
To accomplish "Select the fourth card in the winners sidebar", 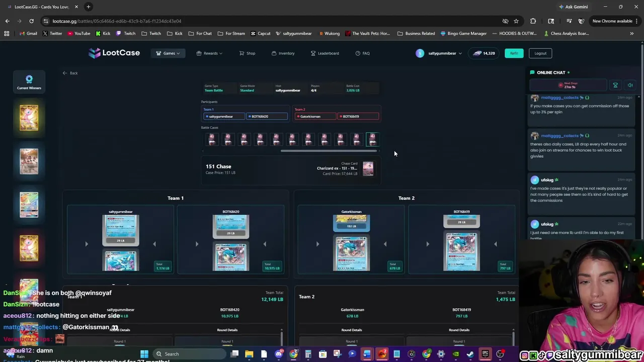I will [29, 248].
